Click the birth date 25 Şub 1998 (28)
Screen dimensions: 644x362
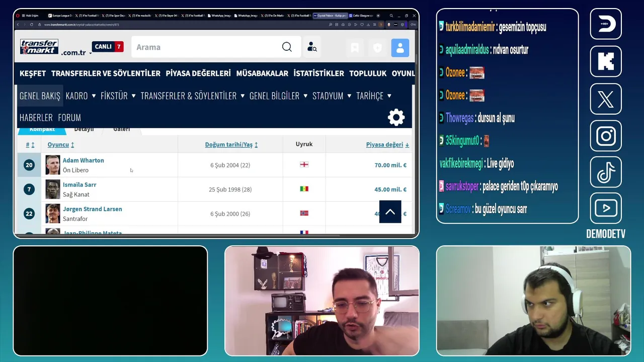(230, 190)
